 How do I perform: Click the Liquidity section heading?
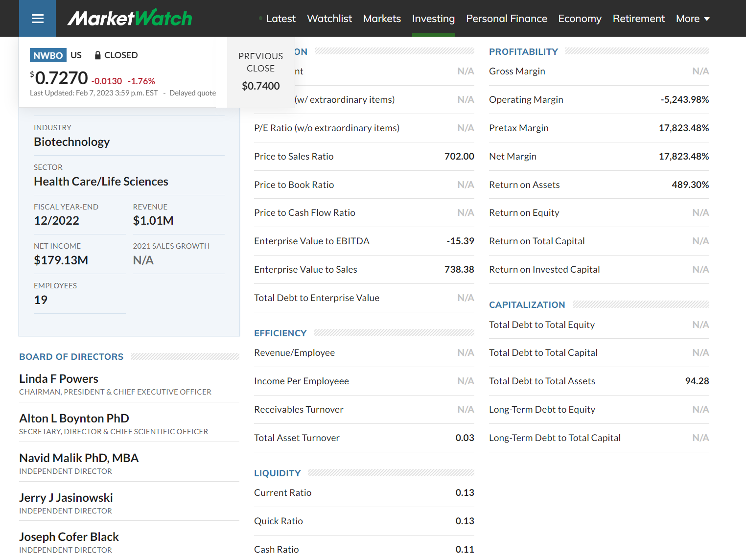tap(277, 473)
